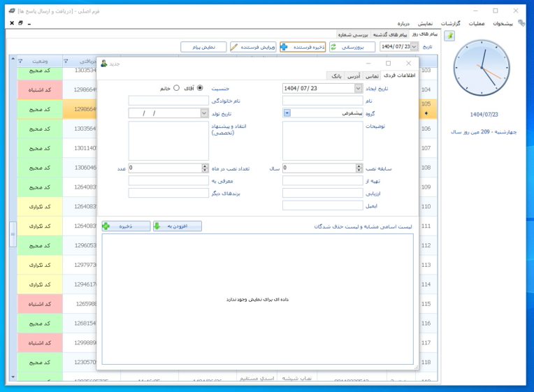Click the معرفی به input field
This screenshot has width=534, height=392.
168,180
